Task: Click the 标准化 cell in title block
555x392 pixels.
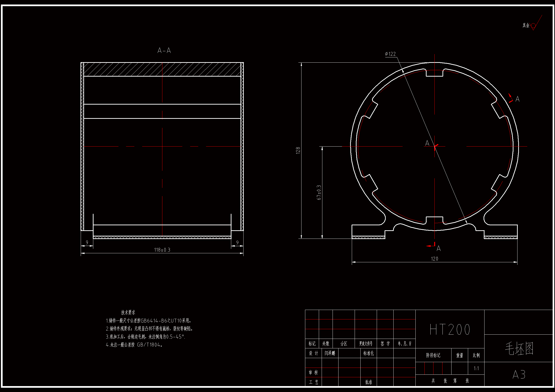Action: click(368, 353)
